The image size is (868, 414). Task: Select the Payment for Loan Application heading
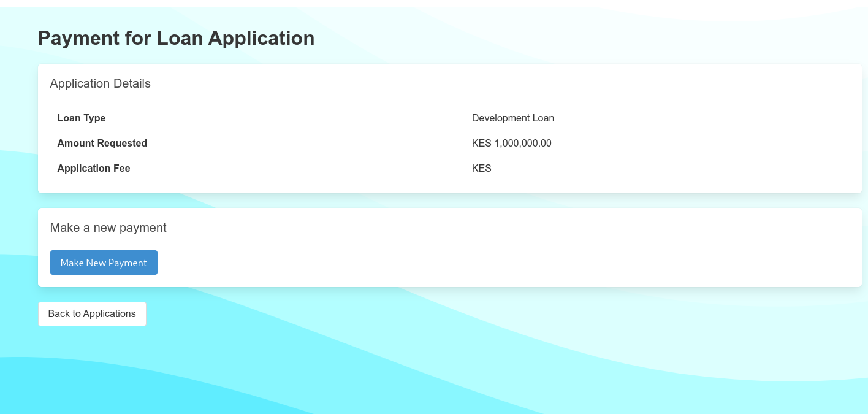[x=177, y=38]
